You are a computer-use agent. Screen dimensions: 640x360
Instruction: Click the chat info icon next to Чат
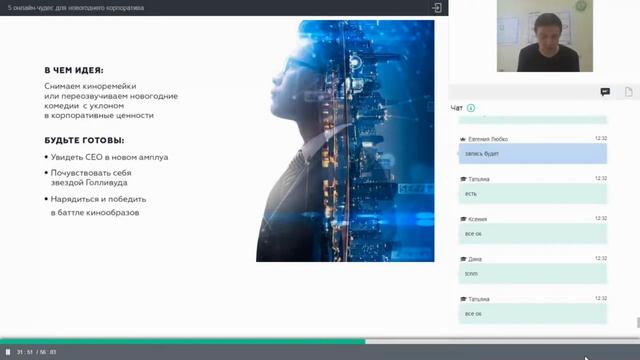(x=471, y=108)
